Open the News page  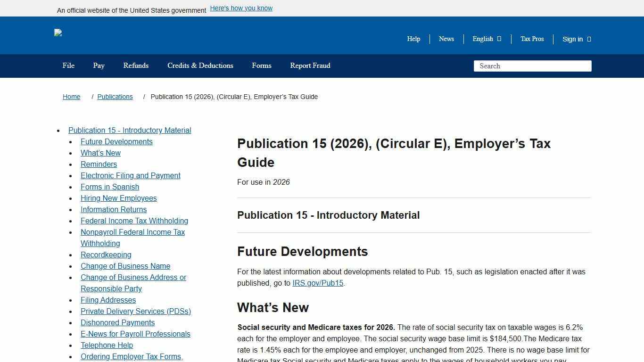tap(446, 39)
